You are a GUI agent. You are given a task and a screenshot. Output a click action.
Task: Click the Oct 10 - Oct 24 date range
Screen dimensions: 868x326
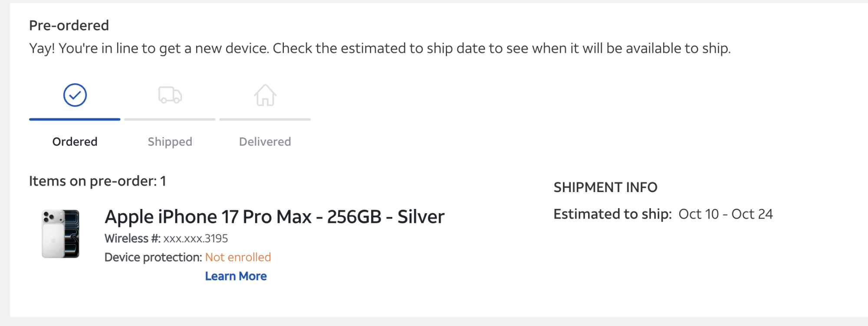[x=726, y=214]
